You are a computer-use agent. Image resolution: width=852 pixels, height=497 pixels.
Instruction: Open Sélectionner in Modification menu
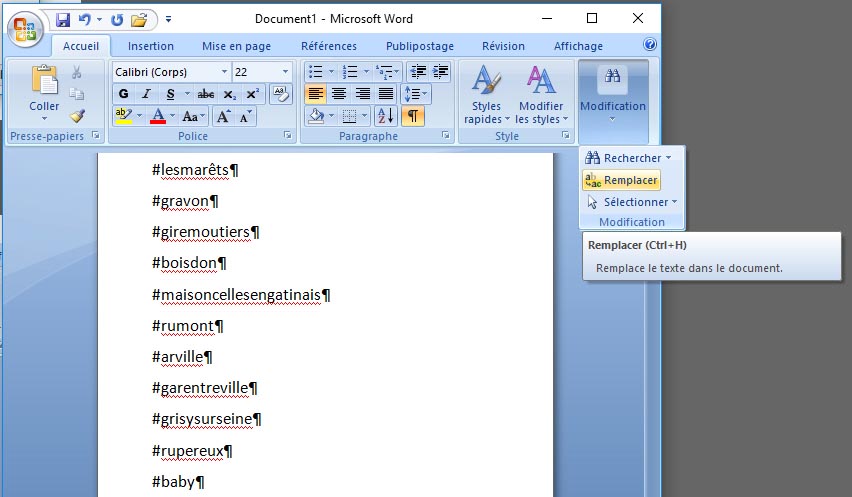[631, 202]
